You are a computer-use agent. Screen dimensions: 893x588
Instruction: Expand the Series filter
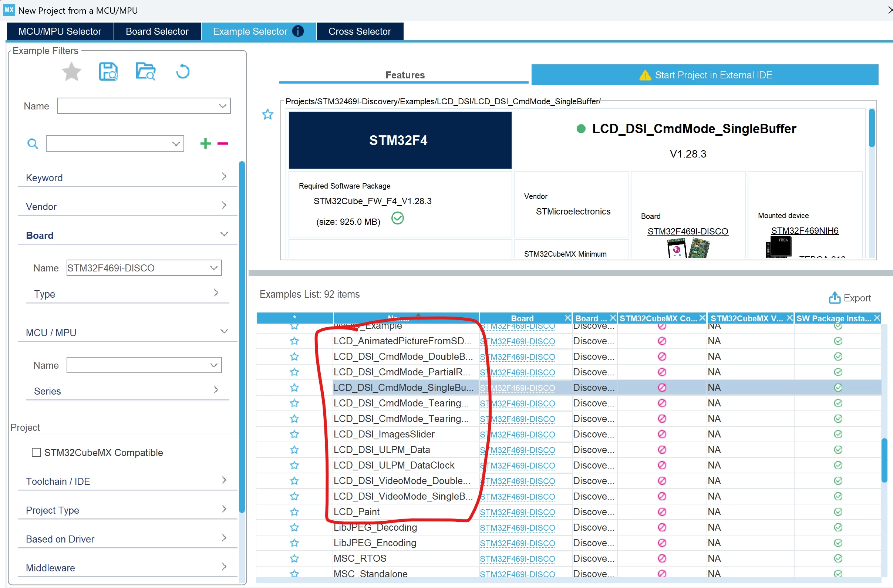pos(128,391)
